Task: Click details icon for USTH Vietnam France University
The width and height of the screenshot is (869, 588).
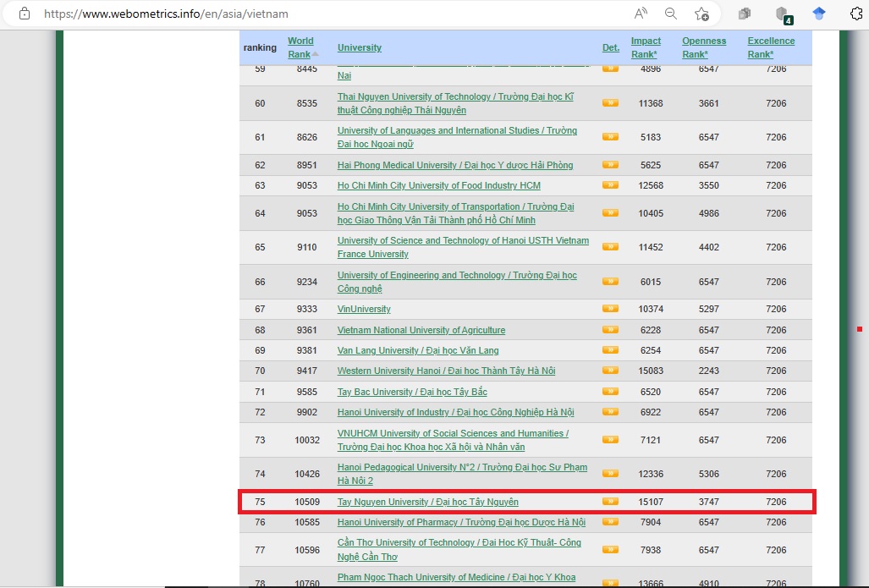Action: tap(610, 246)
